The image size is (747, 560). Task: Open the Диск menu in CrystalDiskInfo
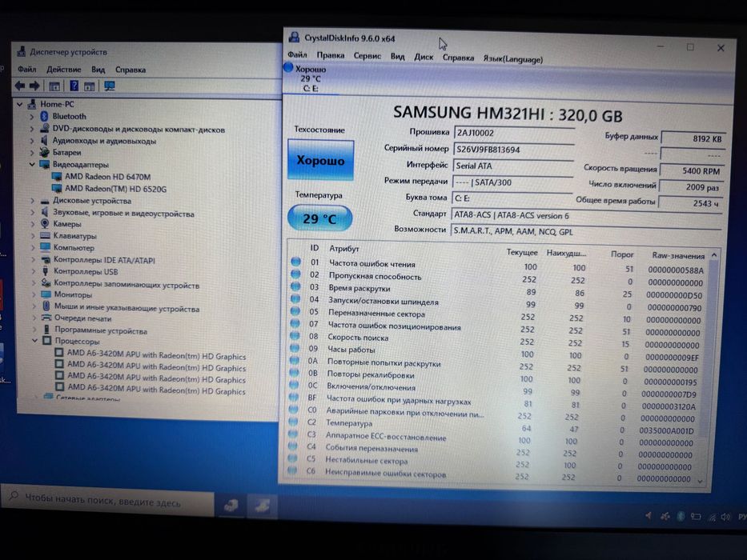[424, 57]
